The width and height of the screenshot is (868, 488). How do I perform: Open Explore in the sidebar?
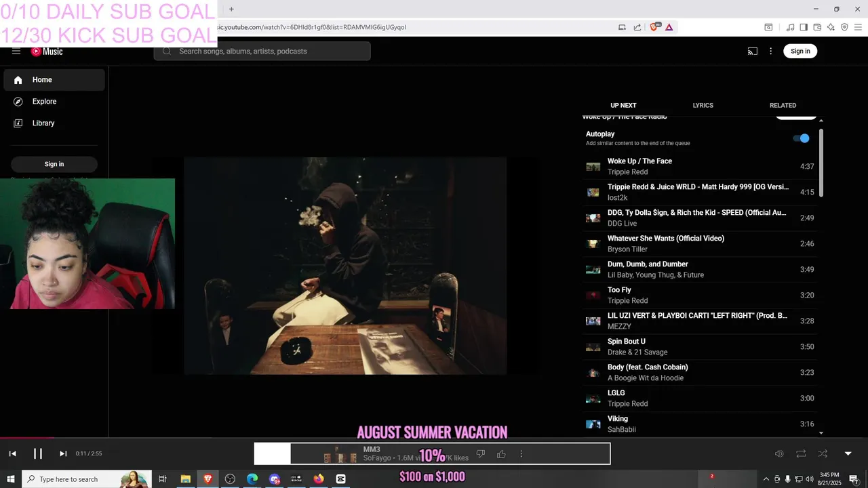54,102
